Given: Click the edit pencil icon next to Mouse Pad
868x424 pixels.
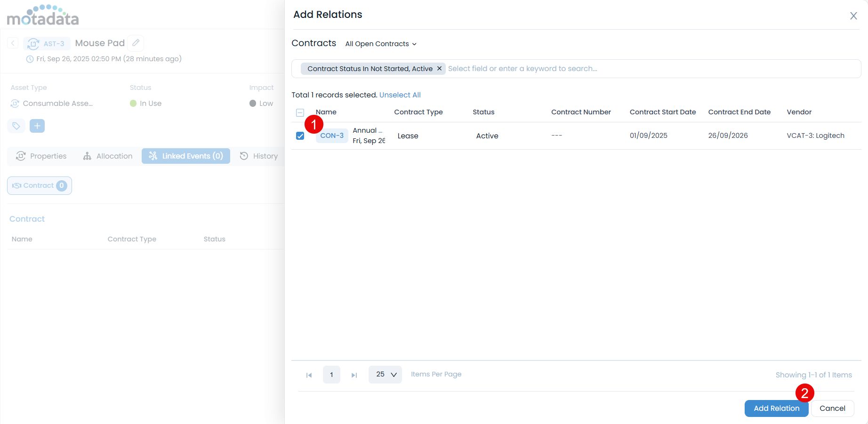Looking at the screenshot, I should coord(136,43).
